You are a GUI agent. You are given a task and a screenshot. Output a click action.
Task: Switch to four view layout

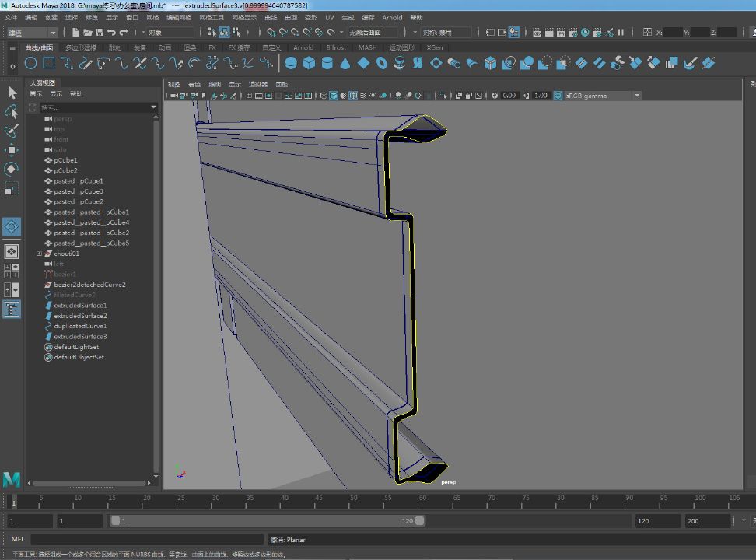pyautogui.click(x=12, y=271)
